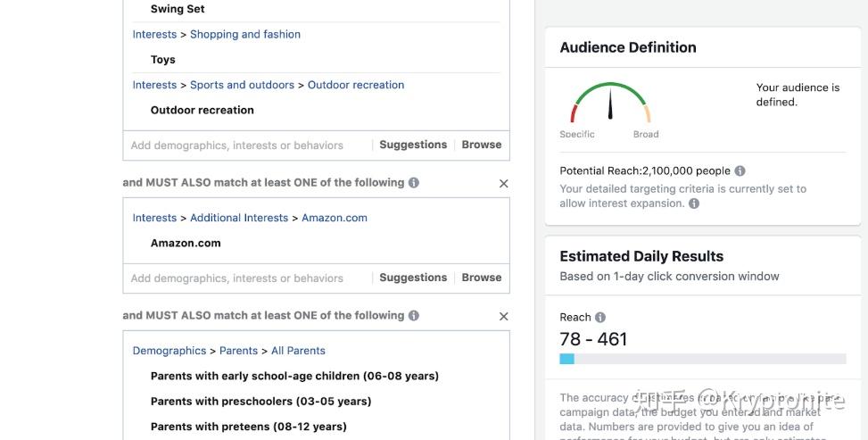Browse categories in the first interests box
The image size is (868, 440).
(482, 145)
